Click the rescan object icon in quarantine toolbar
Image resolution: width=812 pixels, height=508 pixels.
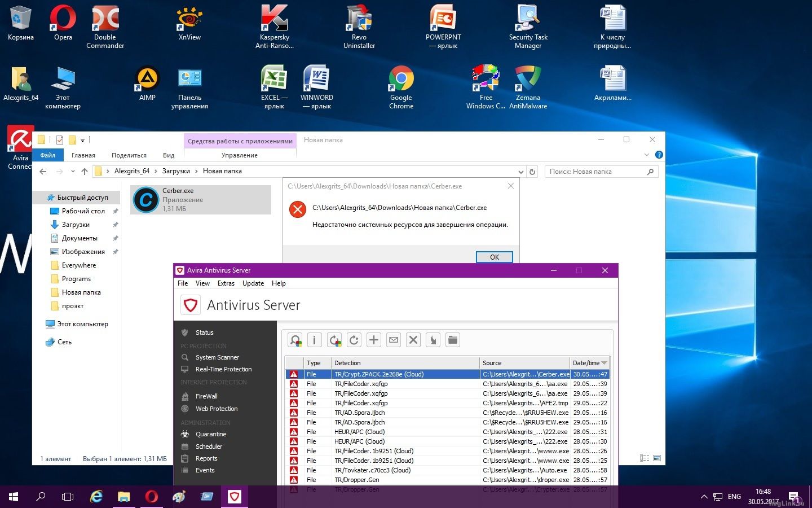pyautogui.click(x=295, y=340)
